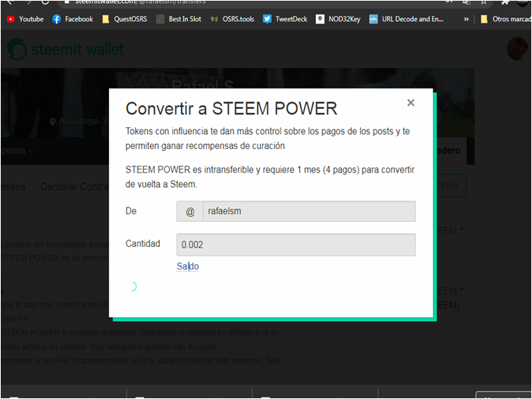This screenshot has height=399, width=532.
Task: Click the loading spinner in dialog
Action: click(x=133, y=286)
